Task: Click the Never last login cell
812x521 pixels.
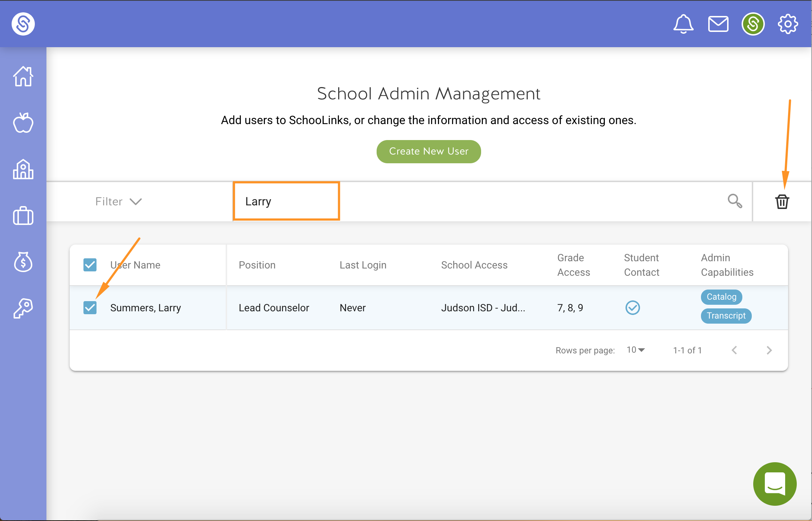Action: [x=353, y=308]
